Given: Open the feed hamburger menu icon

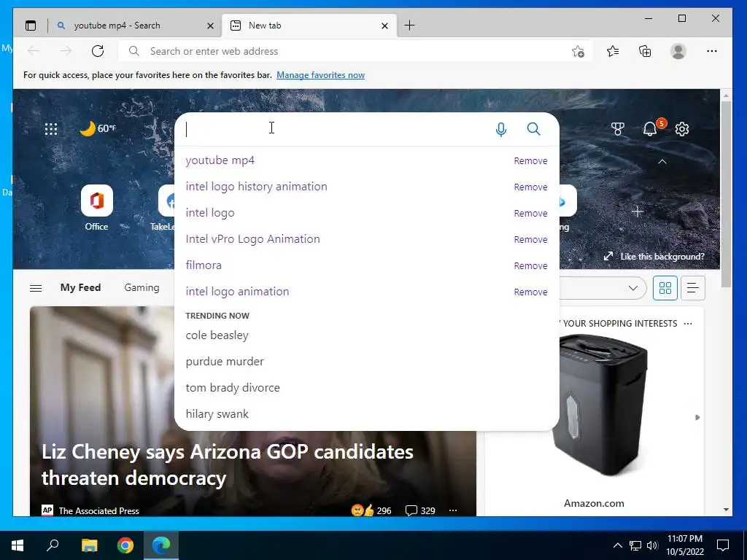Looking at the screenshot, I should [x=36, y=288].
